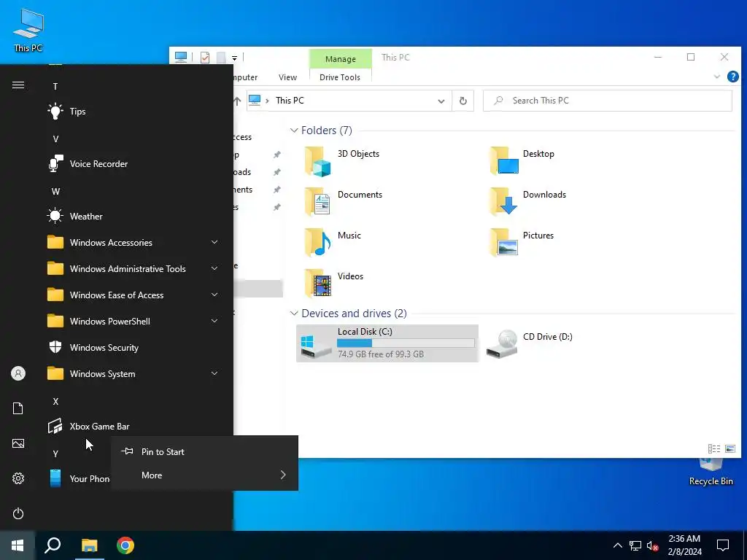Image resolution: width=747 pixels, height=560 pixels.
Task: Expand Start menu hamburger navigation
Action: (18, 85)
